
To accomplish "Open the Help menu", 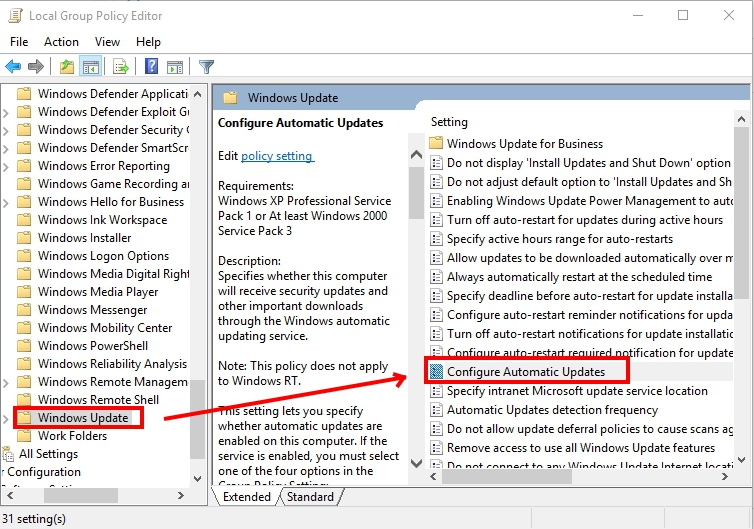I will (x=148, y=42).
